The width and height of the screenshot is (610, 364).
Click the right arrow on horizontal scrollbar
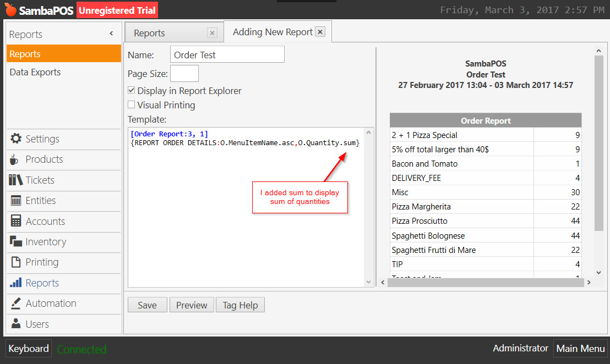pos(589,281)
